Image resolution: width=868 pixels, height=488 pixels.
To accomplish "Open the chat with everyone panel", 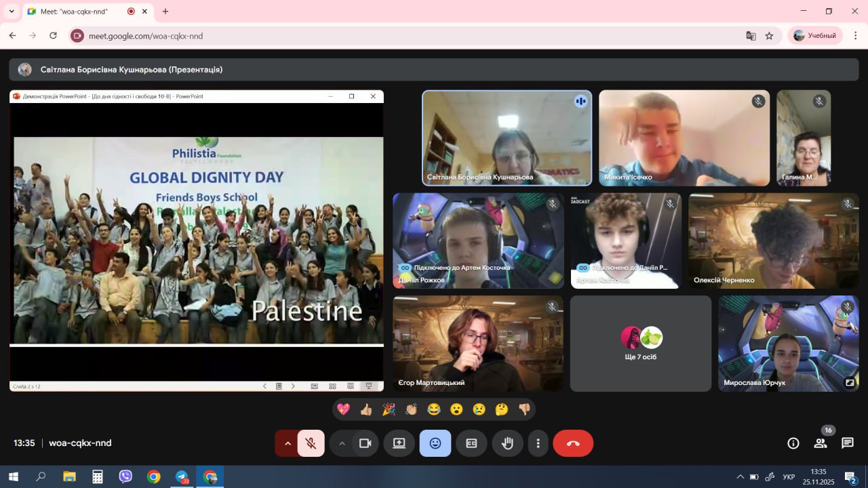I will (x=848, y=443).
